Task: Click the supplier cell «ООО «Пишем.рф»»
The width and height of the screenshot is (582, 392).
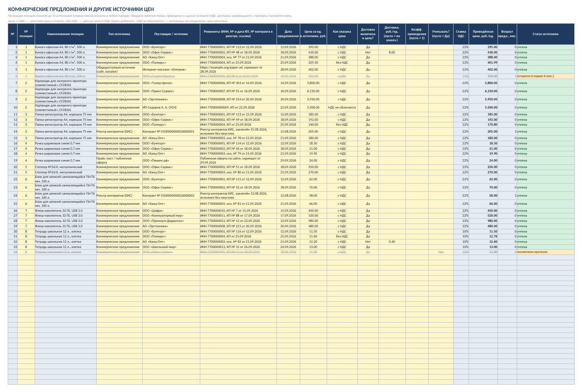Action: click(171, 160)
